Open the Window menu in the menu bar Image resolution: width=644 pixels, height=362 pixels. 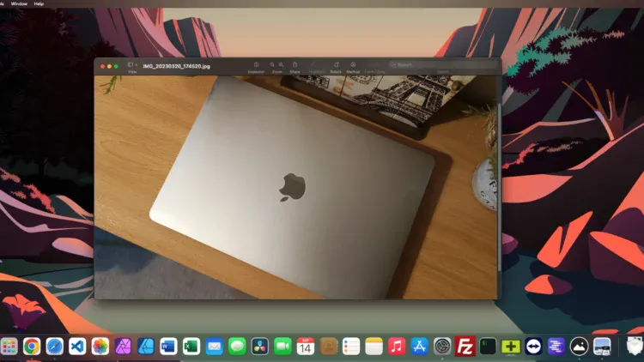[19, 3]
